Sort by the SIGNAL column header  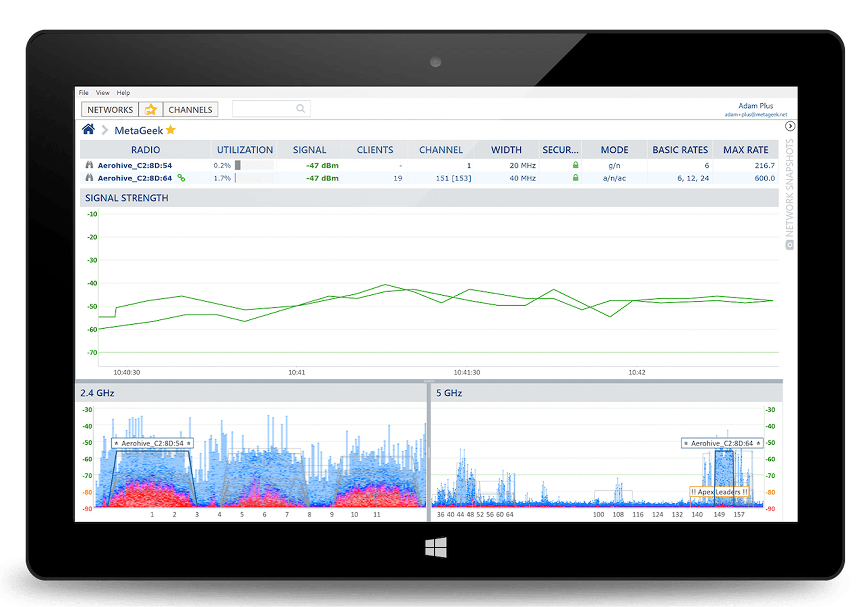309,150
